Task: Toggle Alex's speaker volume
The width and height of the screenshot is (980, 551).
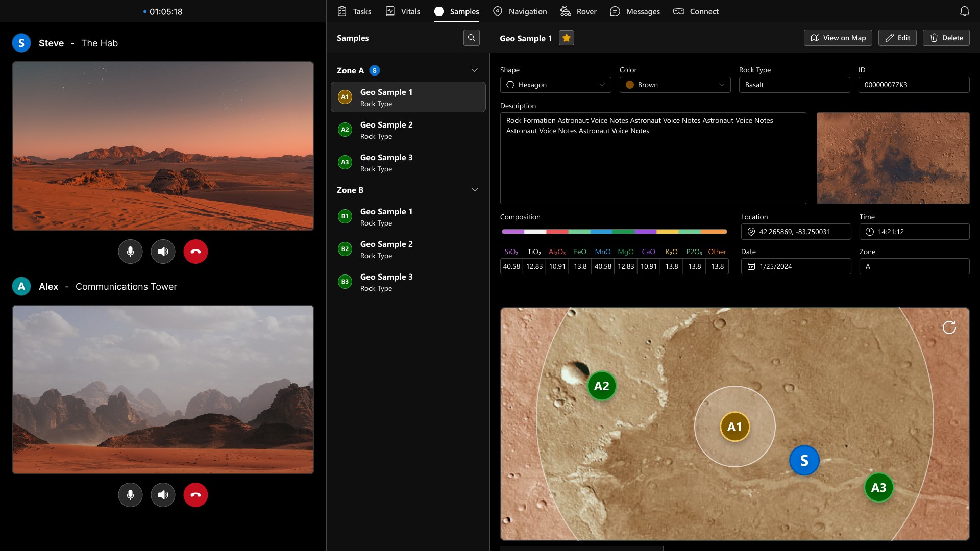Action: click(163, 495)
